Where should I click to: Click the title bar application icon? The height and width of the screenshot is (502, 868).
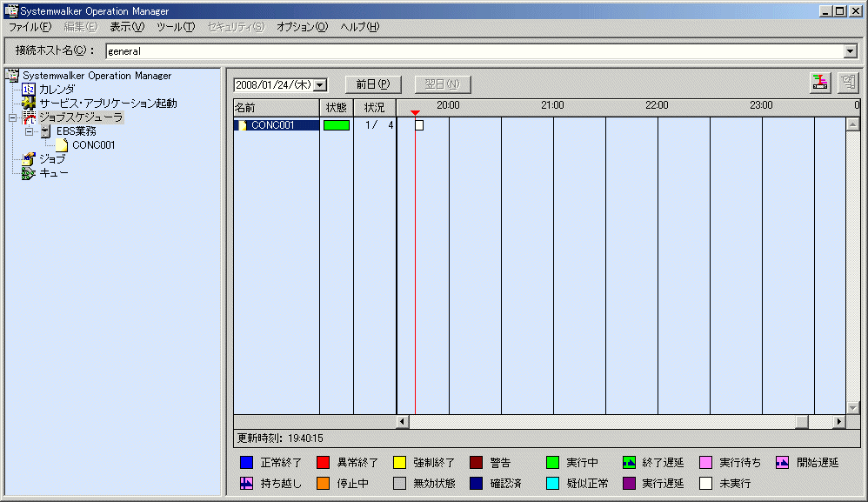tap(11, 10)
